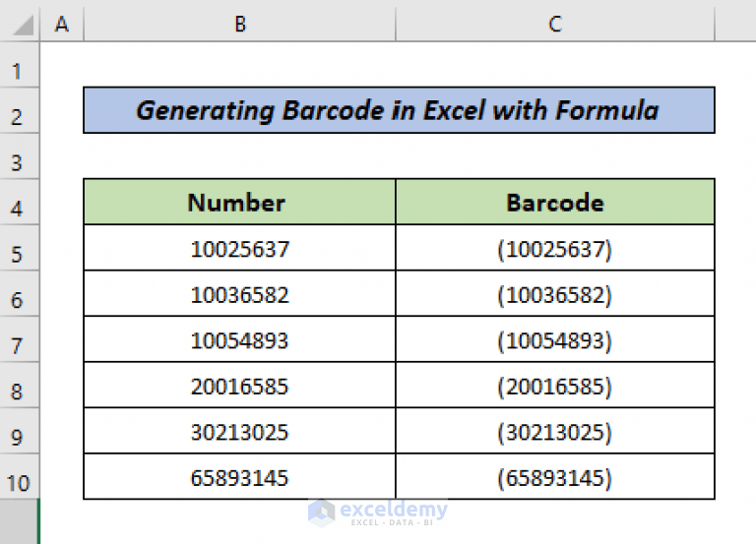Select row 8 header
756x544 pixels.
click(20, 385)
